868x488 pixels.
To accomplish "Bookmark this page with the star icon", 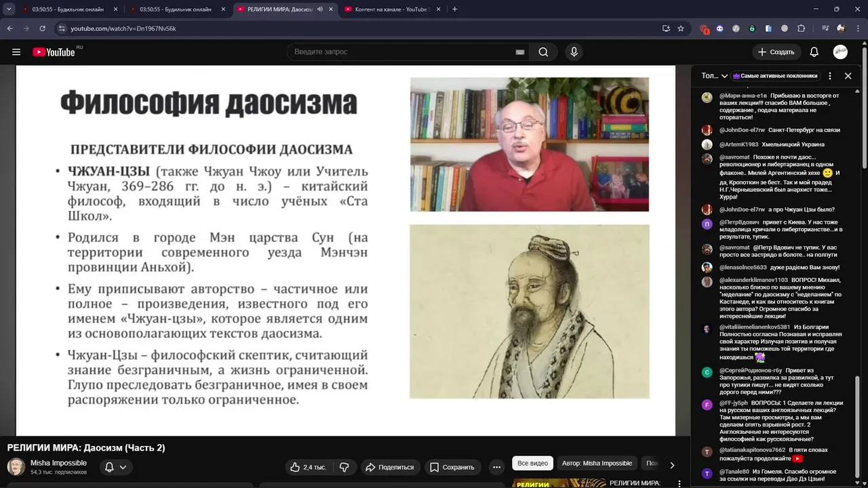I will pos(681,28).
